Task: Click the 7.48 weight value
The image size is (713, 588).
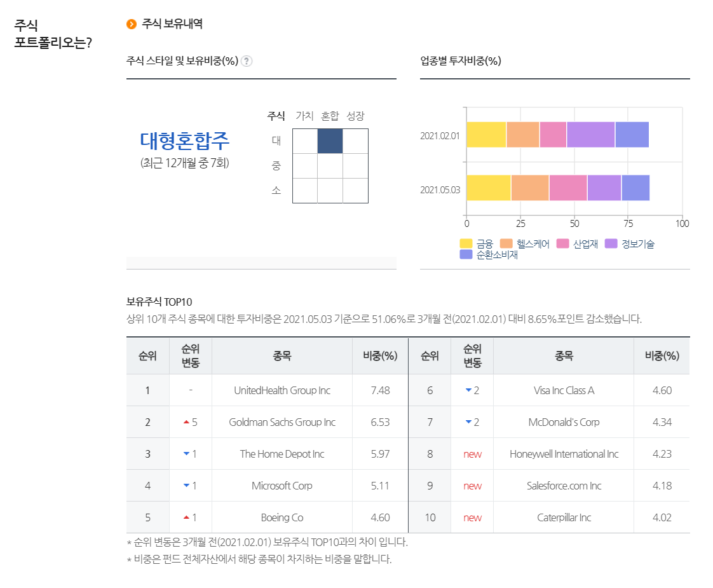Action: 380,391
